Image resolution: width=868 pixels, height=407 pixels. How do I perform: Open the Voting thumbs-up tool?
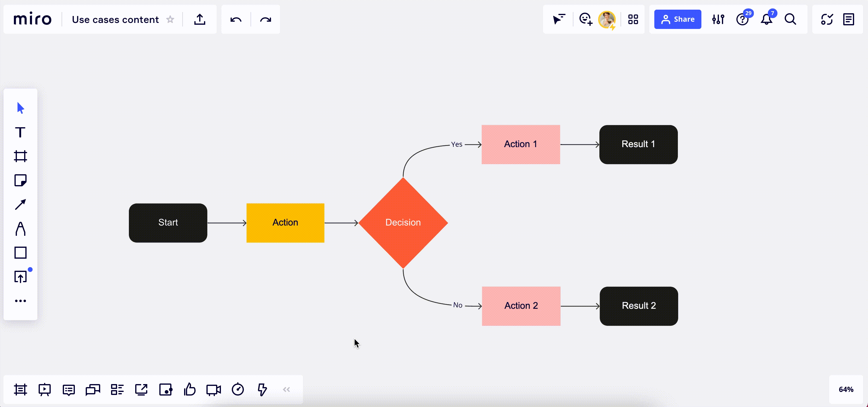tap(190, 390)
